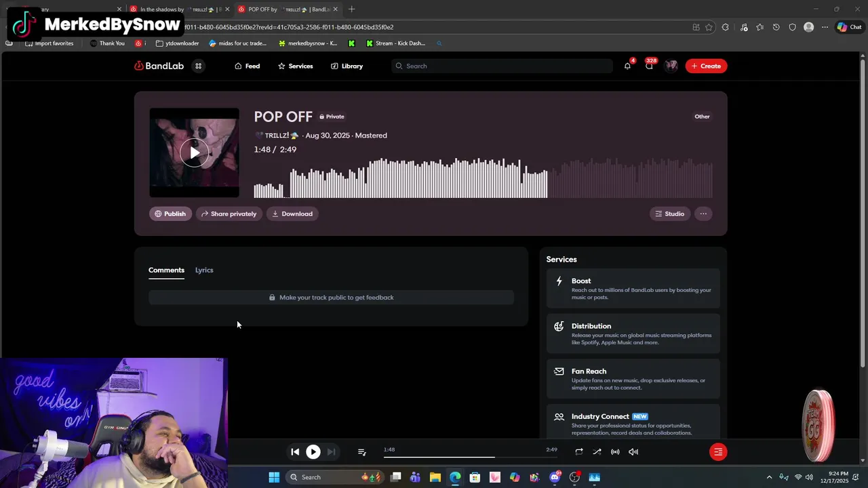Skip to next track in player
Viewport: 868px width, 488px height.
coord(331,452)
